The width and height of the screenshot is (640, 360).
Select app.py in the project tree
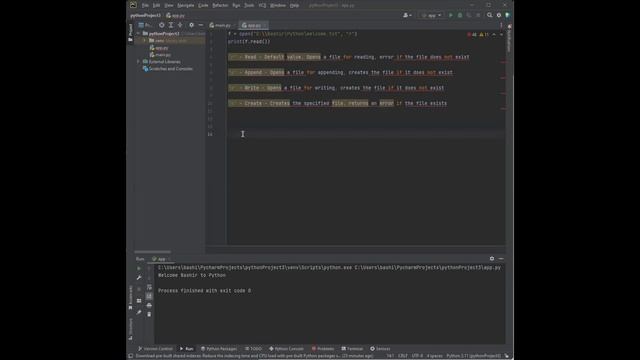pyautogui.click(x=159, y=48)
